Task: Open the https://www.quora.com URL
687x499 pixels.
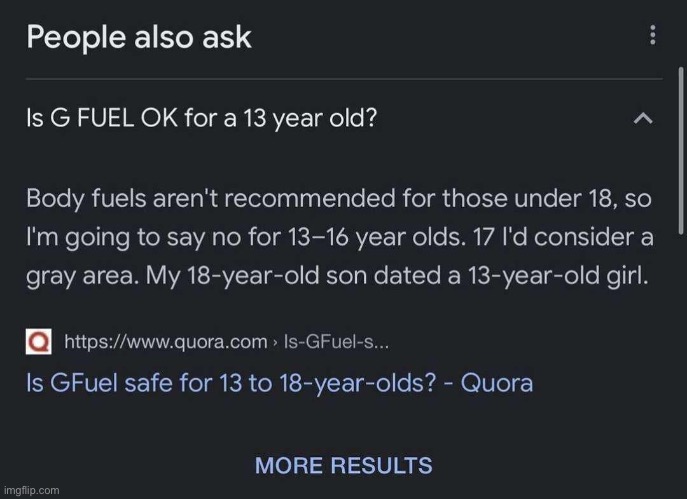Action: coord(166,342)
